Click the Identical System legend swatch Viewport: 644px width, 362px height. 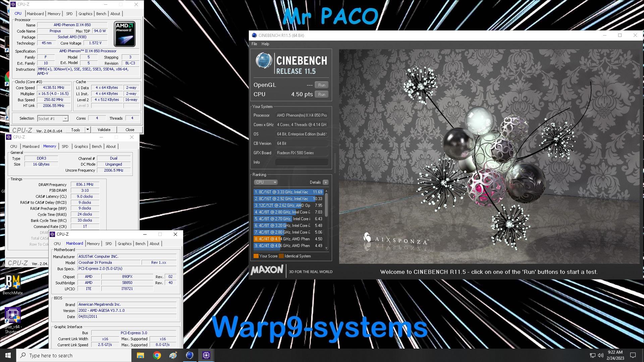coord(281,256)
